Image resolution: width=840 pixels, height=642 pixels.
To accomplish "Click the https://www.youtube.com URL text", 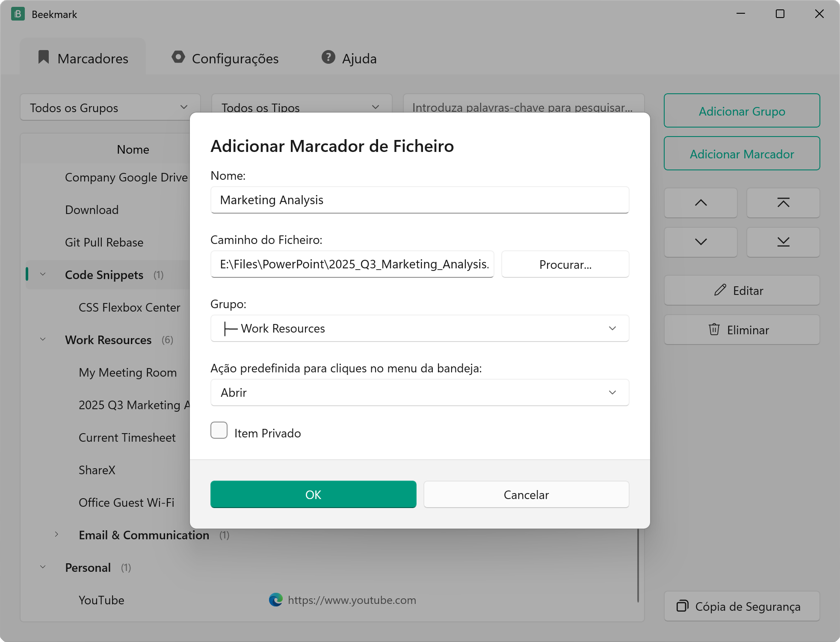I will pos(352,600).
